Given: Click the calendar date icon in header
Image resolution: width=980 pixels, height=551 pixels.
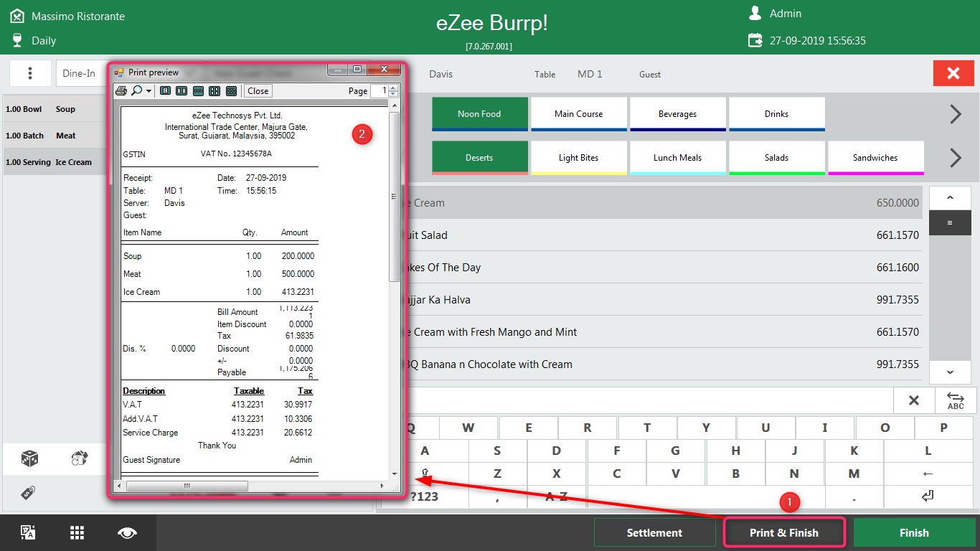Looking at the screenshot, I should [755, 40].
